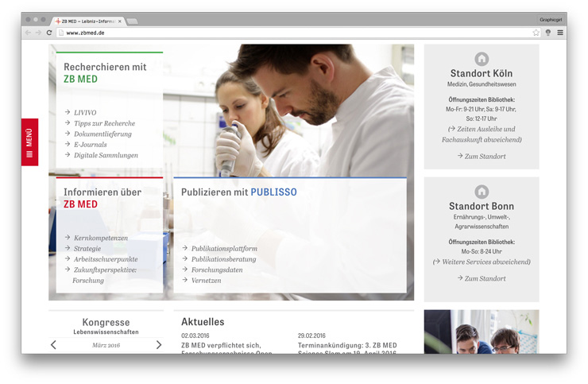Go to next month in Kongresse calendar
The image size is (588, 384).
(158, 345)
